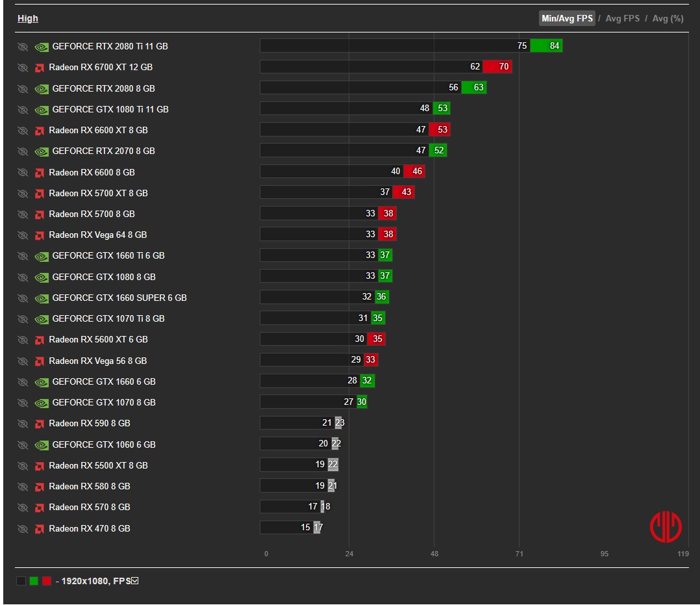Click the High quality preset link
700x605 pixels.
click(x=28, y=18)
